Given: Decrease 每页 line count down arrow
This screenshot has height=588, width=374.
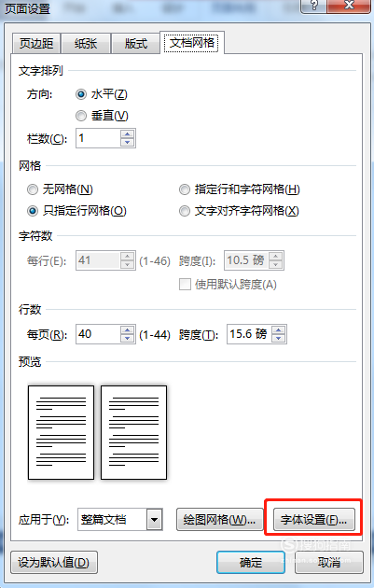Looking at the screenshot, I should tap(128, 338).
